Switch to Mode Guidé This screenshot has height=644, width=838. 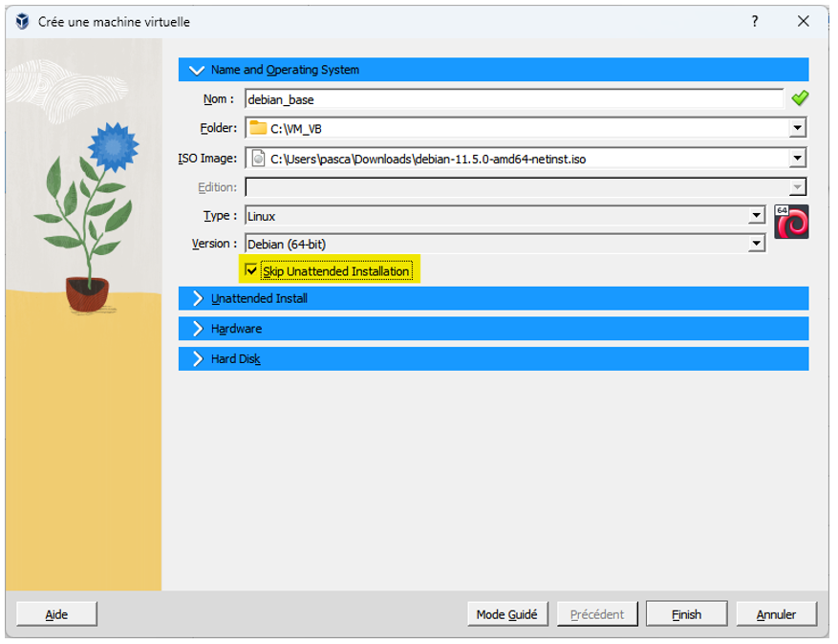click(x=507, y=614)
